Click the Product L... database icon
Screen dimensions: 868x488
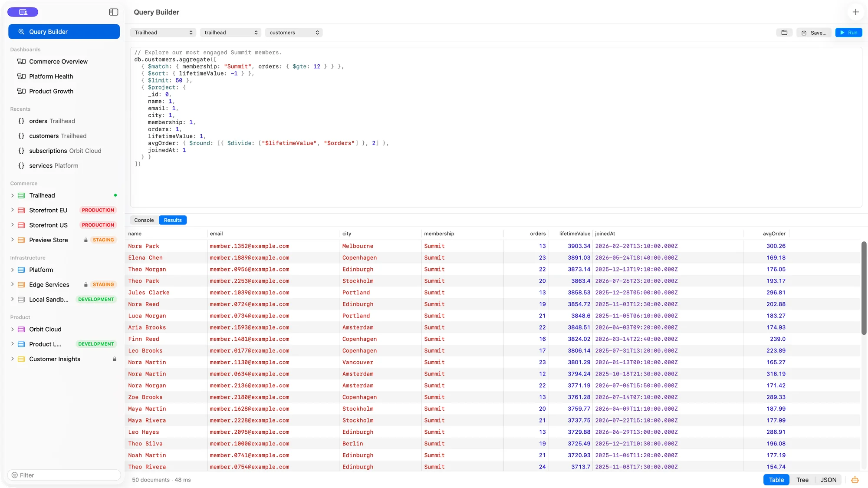[21, 344]
